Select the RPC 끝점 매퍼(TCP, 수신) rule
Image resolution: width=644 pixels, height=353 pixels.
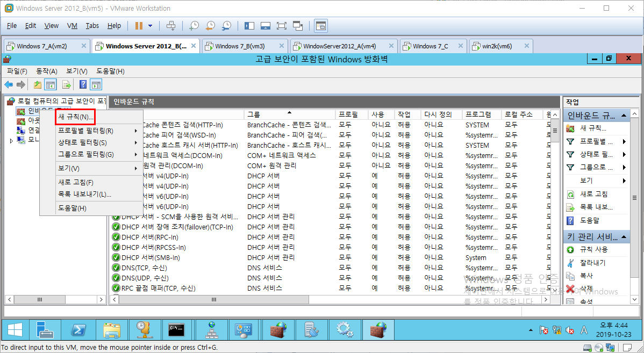331,289
